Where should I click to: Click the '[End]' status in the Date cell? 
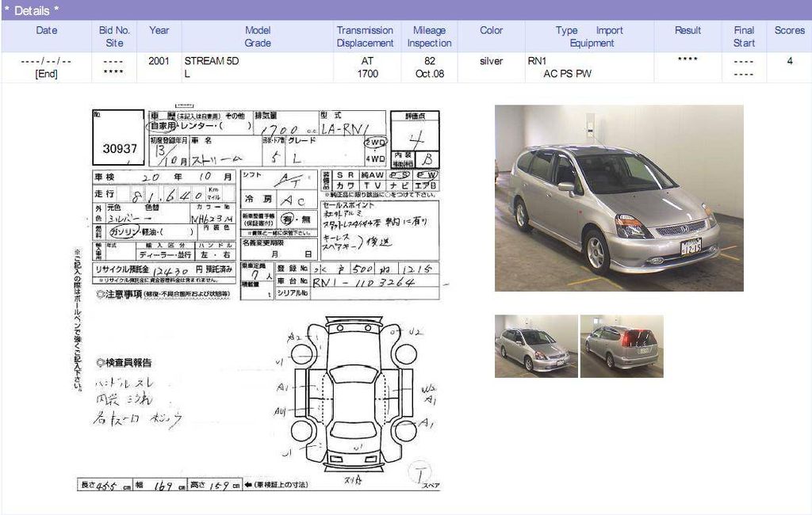click(x=46, y=74)
